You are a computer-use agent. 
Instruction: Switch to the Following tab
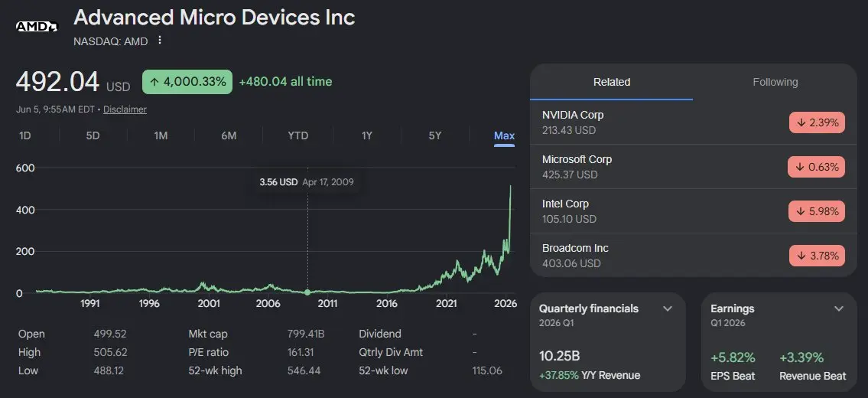[775, 82]
